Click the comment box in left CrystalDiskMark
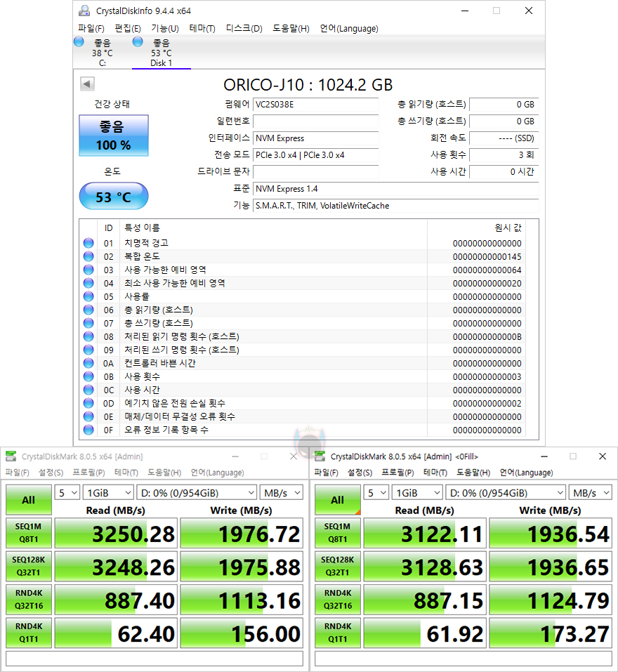Screen dimensions: 618x672 (154, 658)
